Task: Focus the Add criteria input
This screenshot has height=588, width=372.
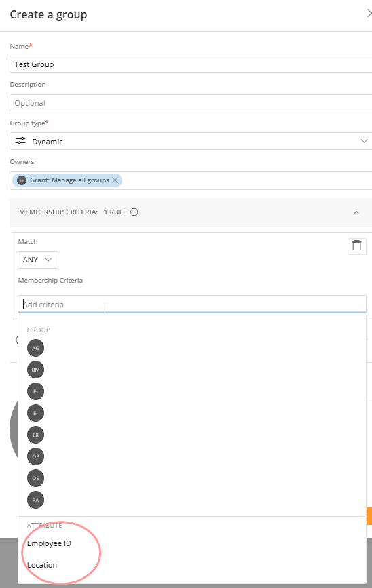Action: [x=192, y=304]
